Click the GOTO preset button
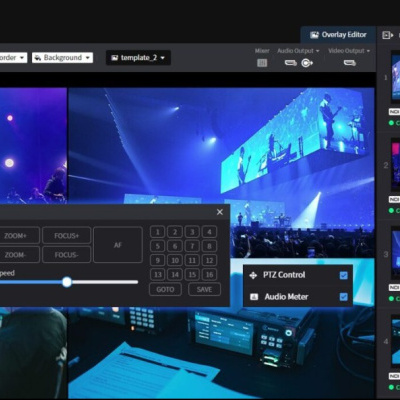 click(x=165, y=289)
